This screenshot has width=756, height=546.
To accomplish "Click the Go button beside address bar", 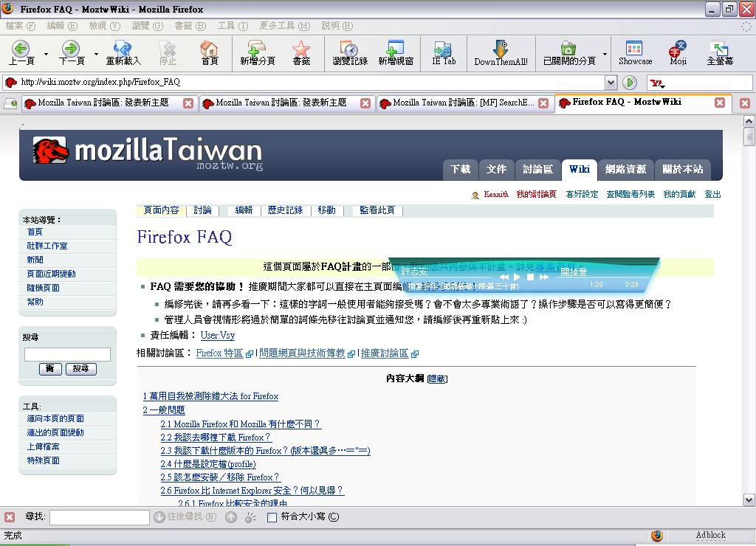I will [x=629, y=83].
